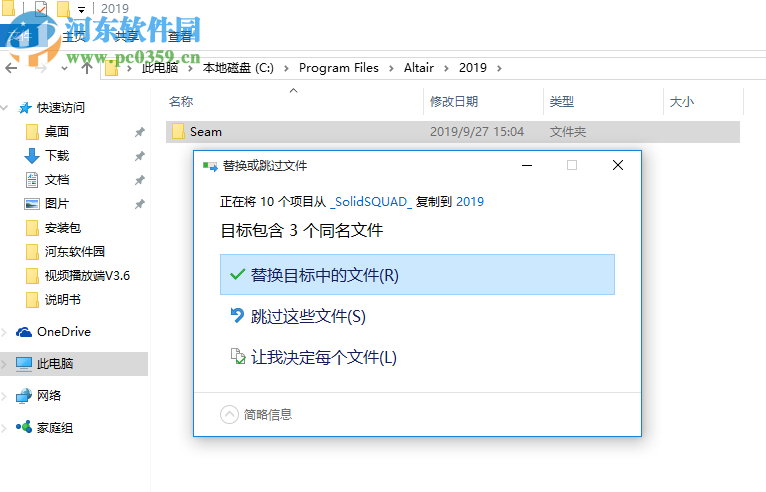
Task: Click the 此电脑 monitor icon
Action: tap(24, 364)
